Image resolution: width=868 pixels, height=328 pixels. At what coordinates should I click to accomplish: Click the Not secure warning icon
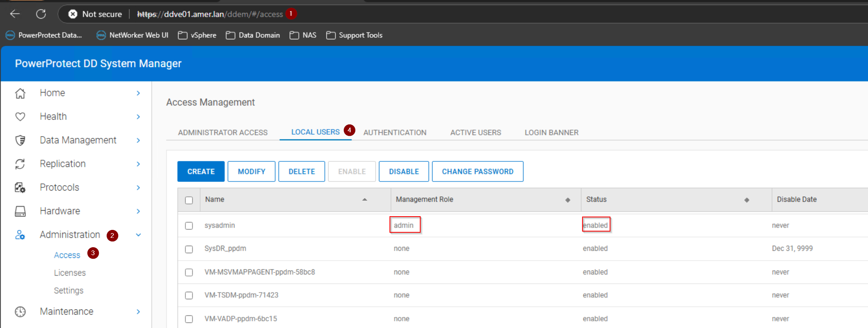point(73,14)
